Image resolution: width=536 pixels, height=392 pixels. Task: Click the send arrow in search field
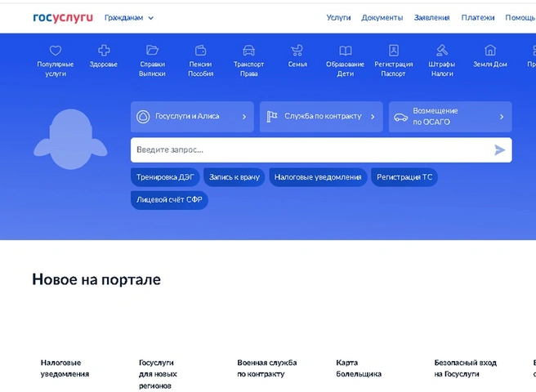click(x=499, y=150)
